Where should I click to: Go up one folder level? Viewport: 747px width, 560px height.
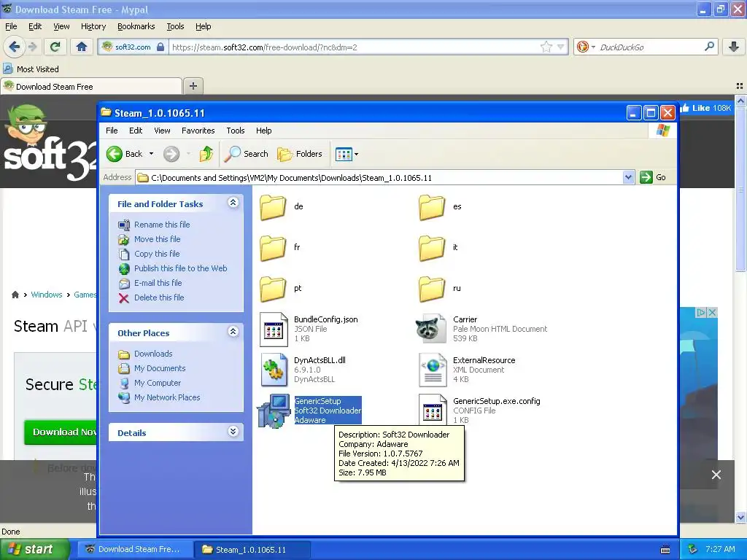(206, 154)
